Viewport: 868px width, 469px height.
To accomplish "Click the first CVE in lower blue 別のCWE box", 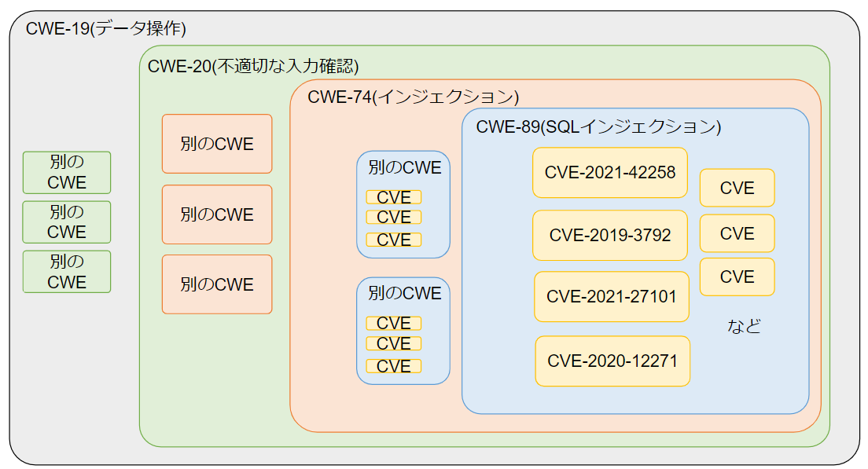I will click(394, 323).
